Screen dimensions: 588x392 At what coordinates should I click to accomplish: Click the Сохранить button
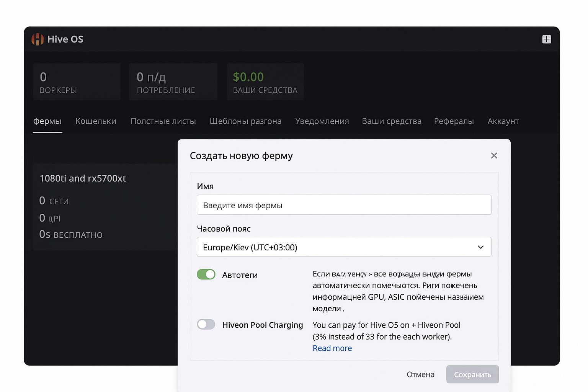[472, 374]
